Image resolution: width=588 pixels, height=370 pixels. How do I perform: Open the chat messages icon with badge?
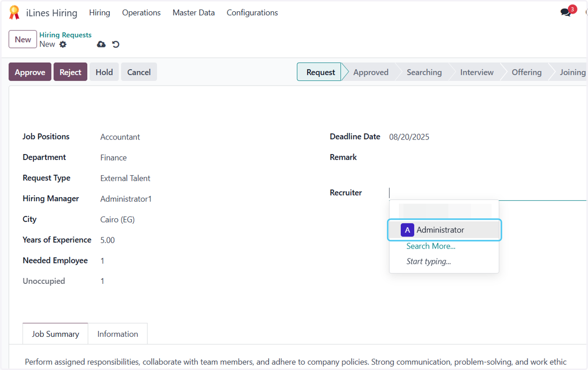coord(568,12)
